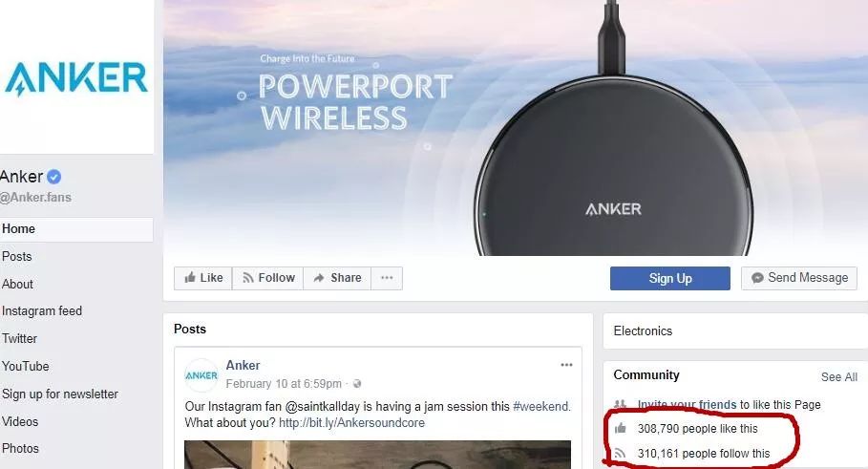Click the #weekend hashtag

click(x=540, y=406)
